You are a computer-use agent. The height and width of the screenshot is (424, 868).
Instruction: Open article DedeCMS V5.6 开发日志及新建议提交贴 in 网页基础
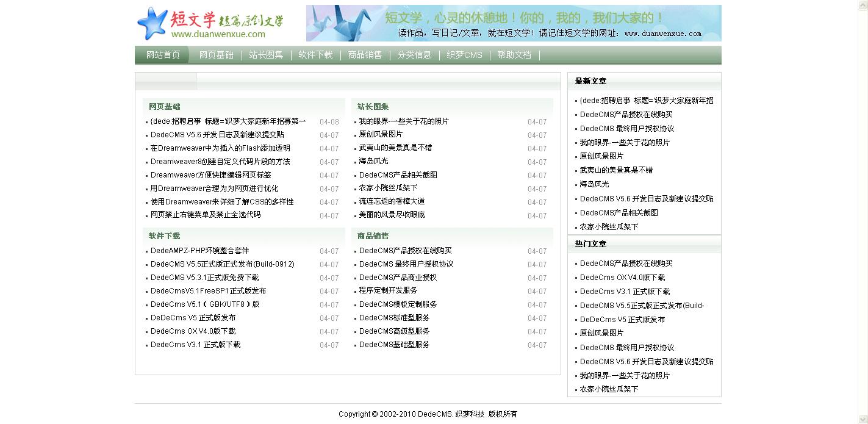(217, 135)
